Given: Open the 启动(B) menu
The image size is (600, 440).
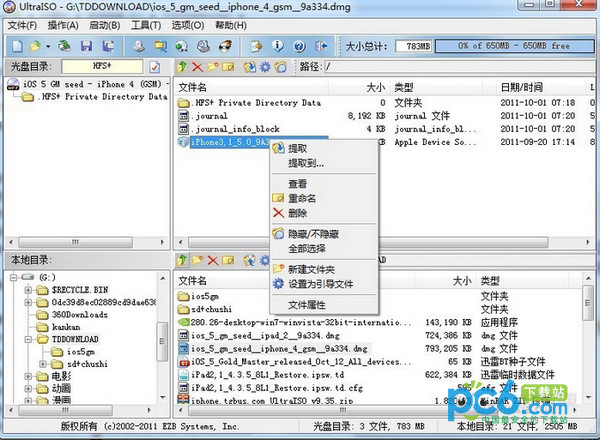Looking at the screenshot, I should 104,26.
